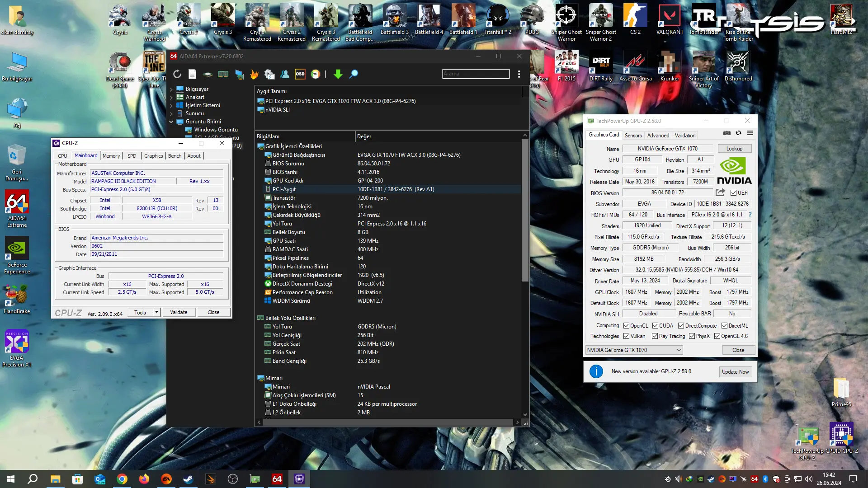Expand the Sunucu tree node in AIDA64

click(171, 114)
